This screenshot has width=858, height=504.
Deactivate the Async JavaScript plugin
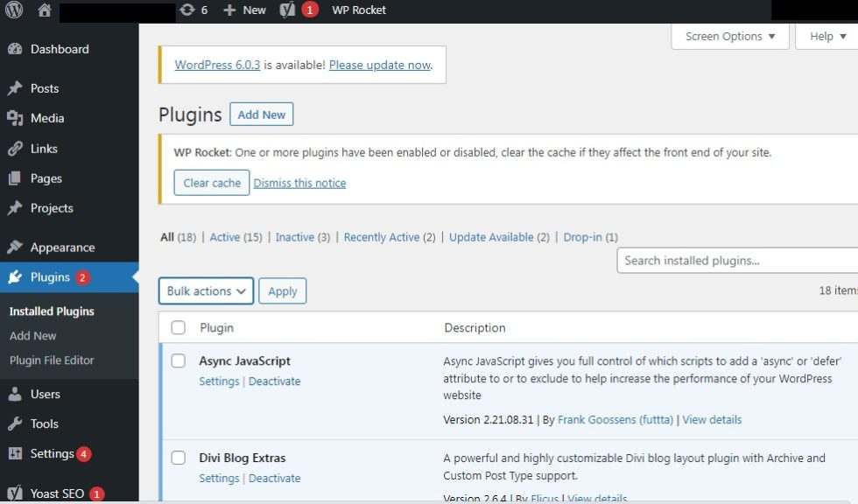tap(274, 381)
